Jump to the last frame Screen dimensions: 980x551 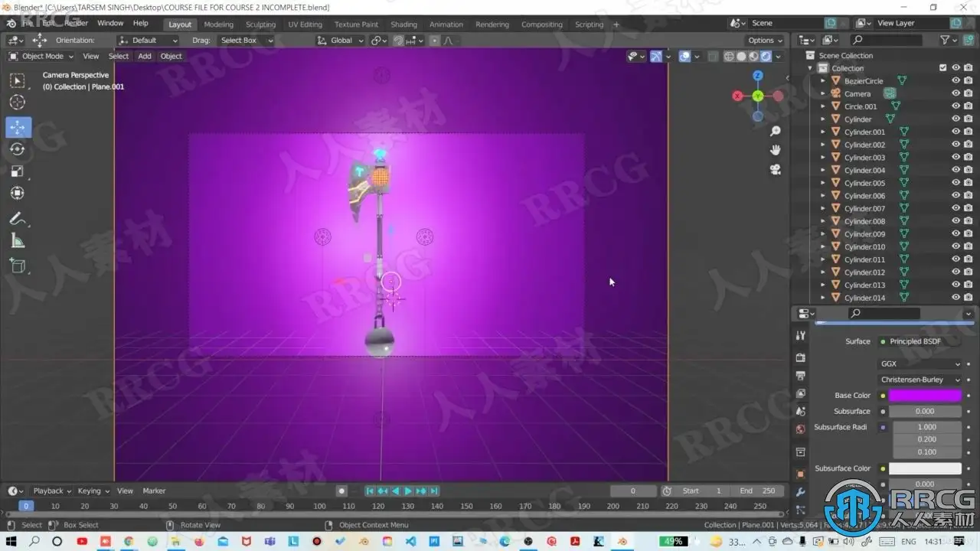[434, 491]
